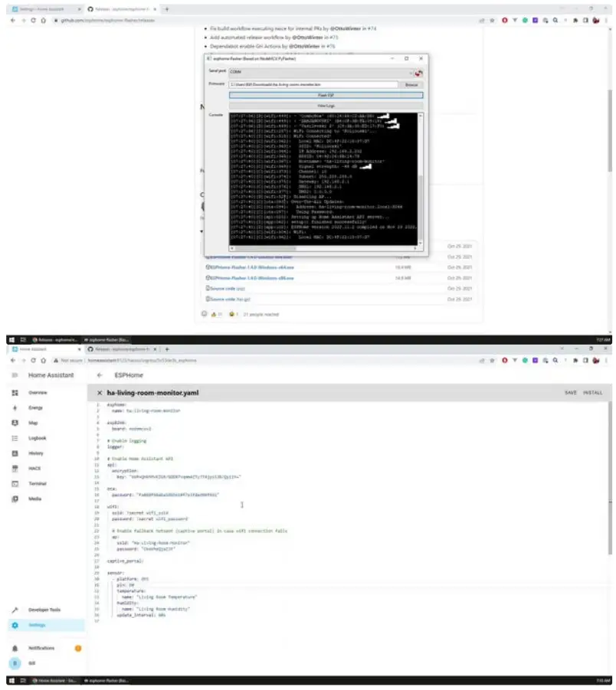The image size is (616, 690).
Task: Click browser back arrow in Home Assistant window
Action: click(13, 361)
